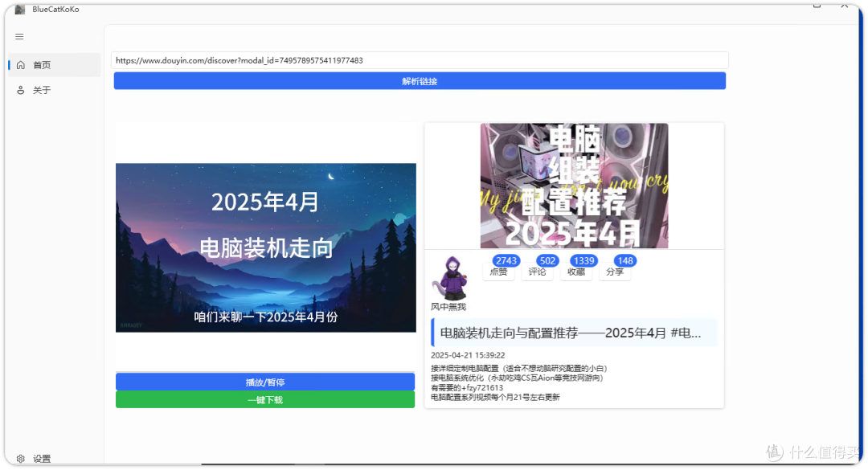Screen dimensions: 868x470
Task: Click the 分享 shares count 148
Action: click(625, 261)
